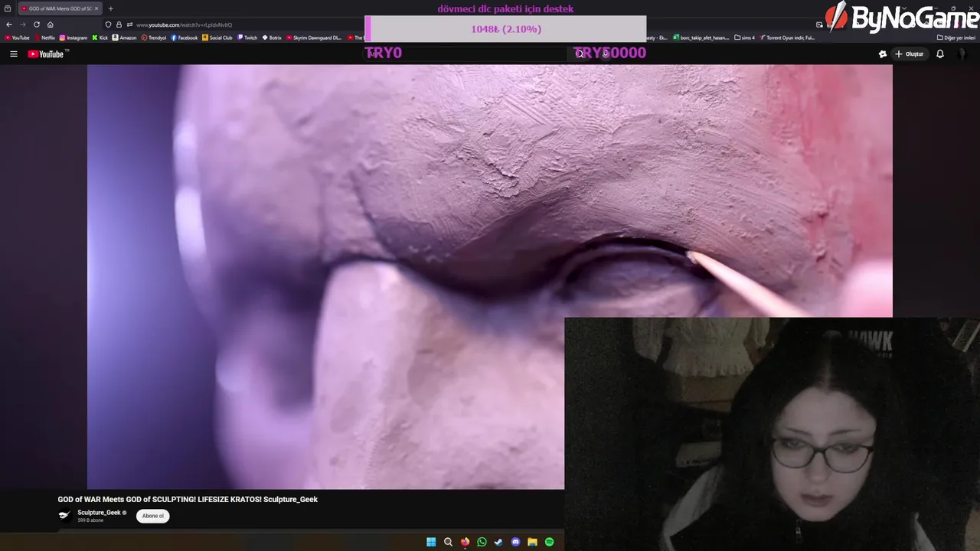Screen dimensions: 980x551
Task: Open File Explorer from the taskbar
Action: (532, 542)
